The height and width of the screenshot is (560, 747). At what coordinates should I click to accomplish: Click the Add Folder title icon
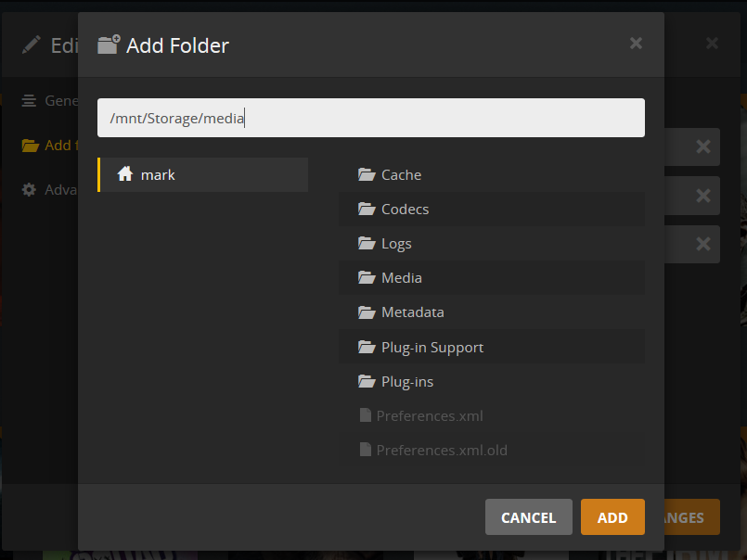click(109, 45)
